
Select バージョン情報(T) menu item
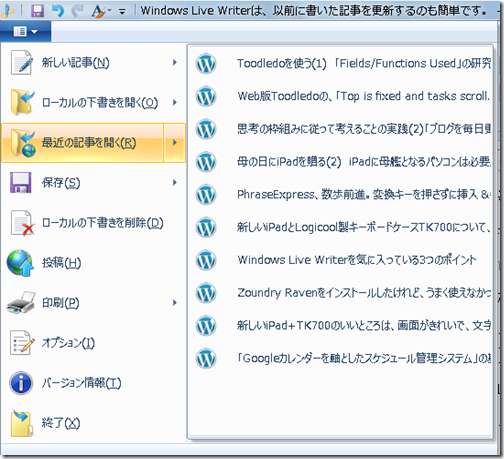[x=93, y=383]
